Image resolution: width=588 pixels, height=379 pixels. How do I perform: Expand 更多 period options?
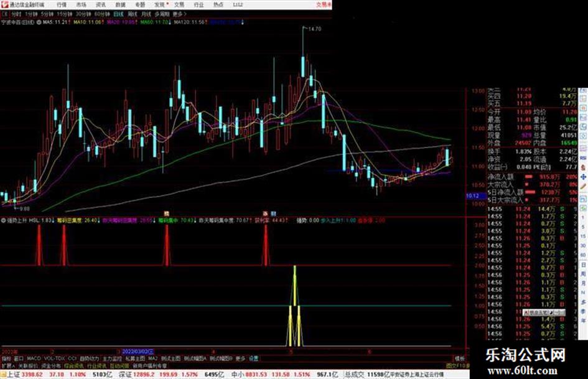pos(180,14)
